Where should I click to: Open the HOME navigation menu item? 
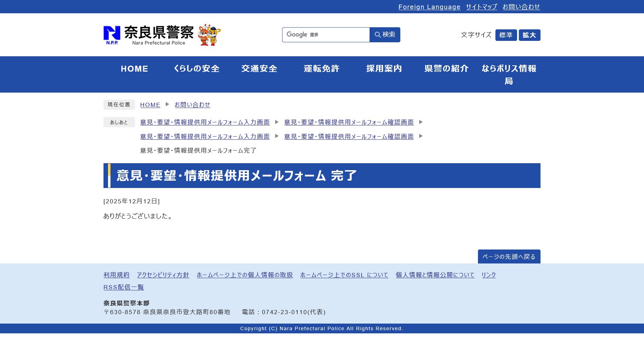(x=135, y=69)
